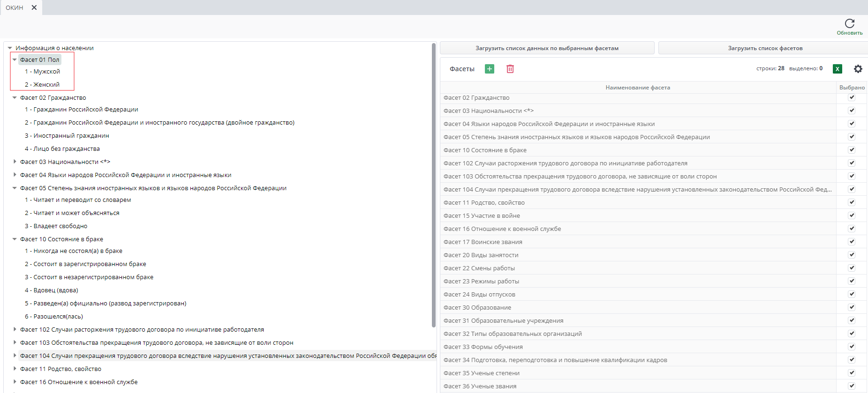
Task: Toggle the Фасет 10 Состояние в браке checkbox
Action: click(x=852, y=150)
